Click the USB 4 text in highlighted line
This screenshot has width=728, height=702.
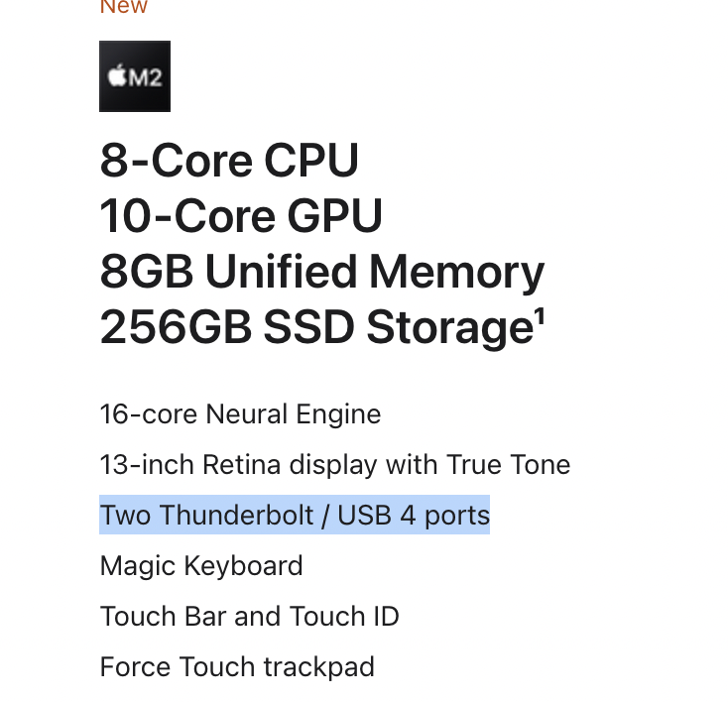point(376,515)
